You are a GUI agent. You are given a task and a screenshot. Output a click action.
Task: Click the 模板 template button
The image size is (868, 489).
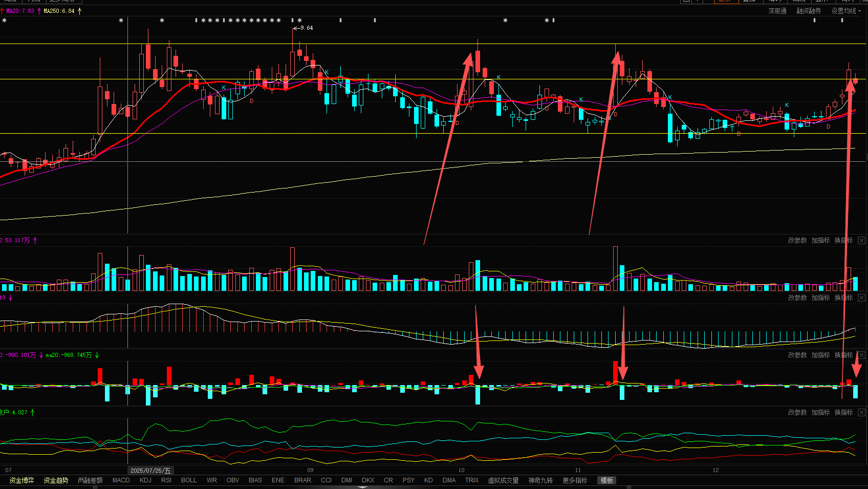(x=607, y=480)
